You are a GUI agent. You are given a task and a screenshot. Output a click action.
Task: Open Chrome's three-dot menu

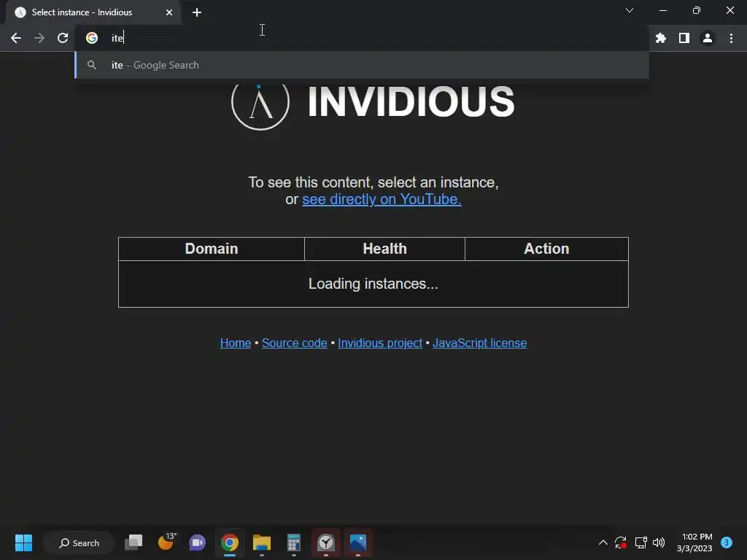click(x=731, y=38)
